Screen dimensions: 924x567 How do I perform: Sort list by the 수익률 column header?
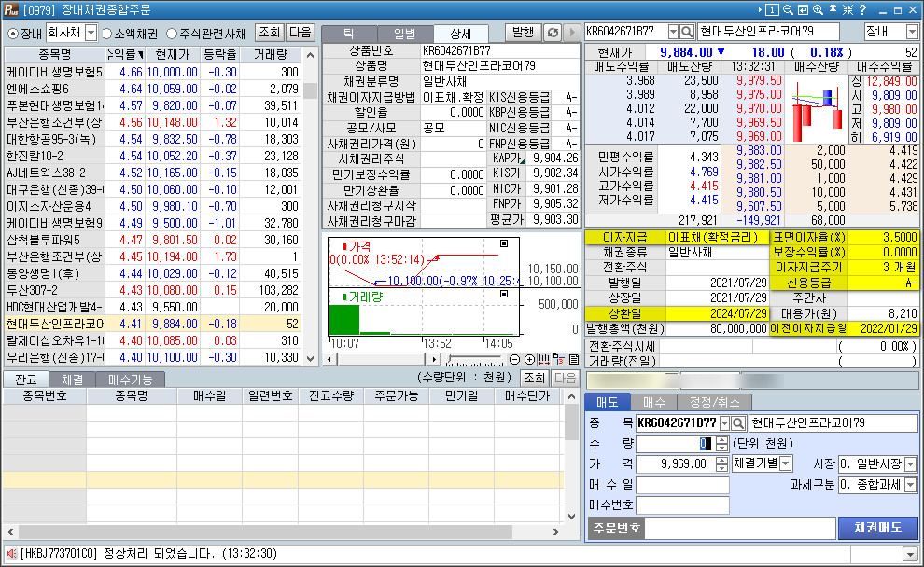pos(125,54)
